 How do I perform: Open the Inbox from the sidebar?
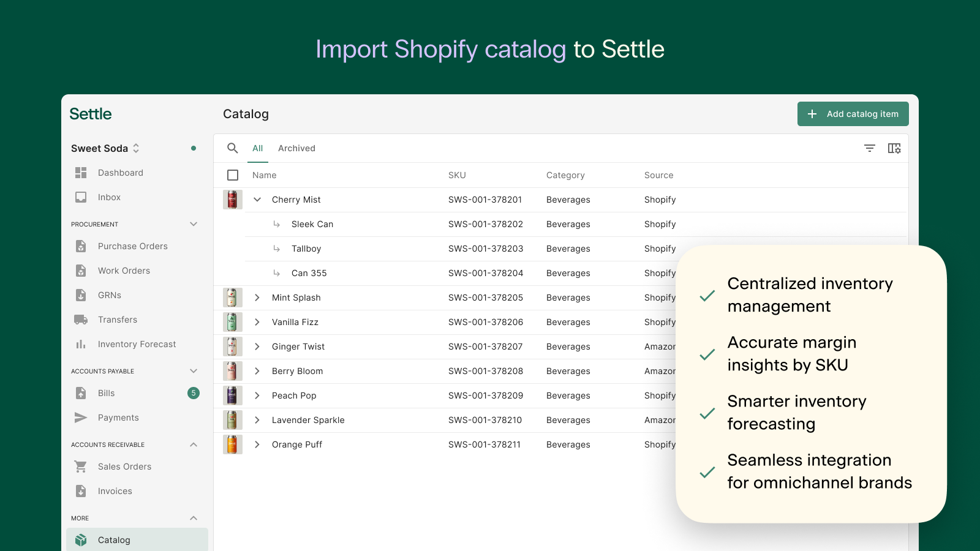coord(80,197)
